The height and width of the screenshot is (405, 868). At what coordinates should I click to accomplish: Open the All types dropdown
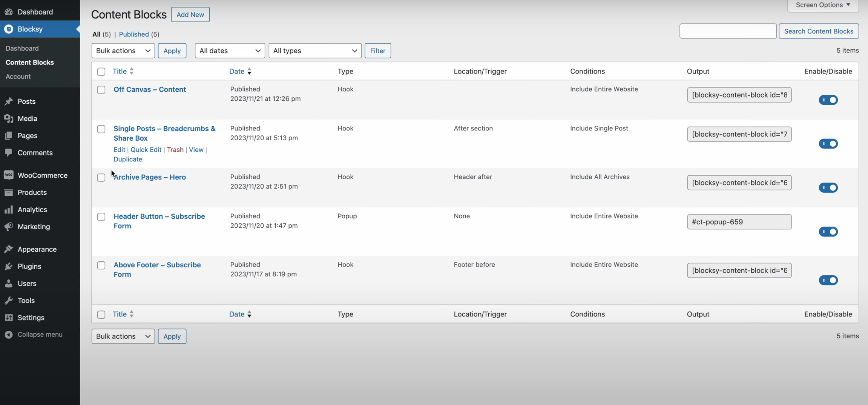pyautogui.click(x=315, y=51)
